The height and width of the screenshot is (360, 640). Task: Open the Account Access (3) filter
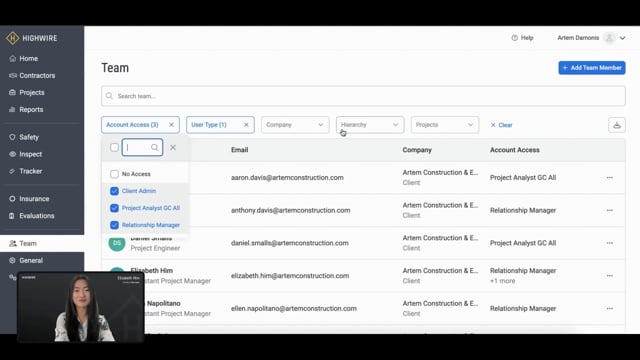(132, 125)
